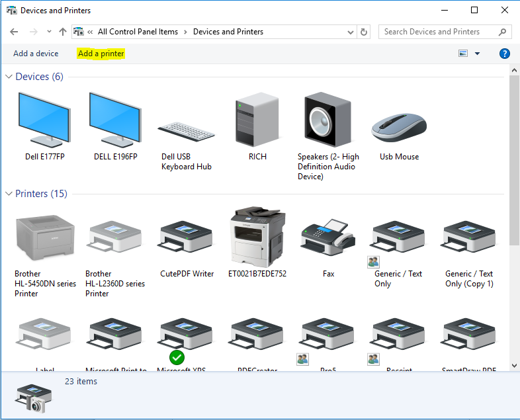Click the shared Pro5 printer icon
This screenshot has width=520, height=420.
pos(327,334)
